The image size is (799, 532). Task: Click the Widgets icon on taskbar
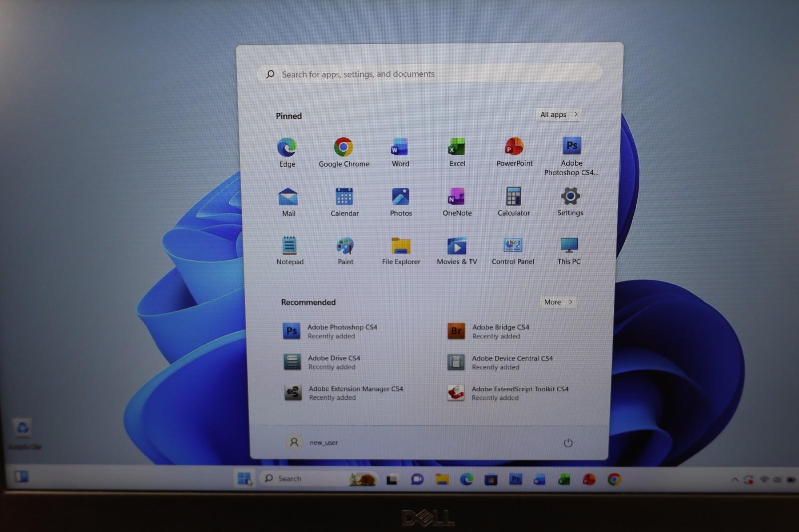pyautogui.click(x=21, y=477)
